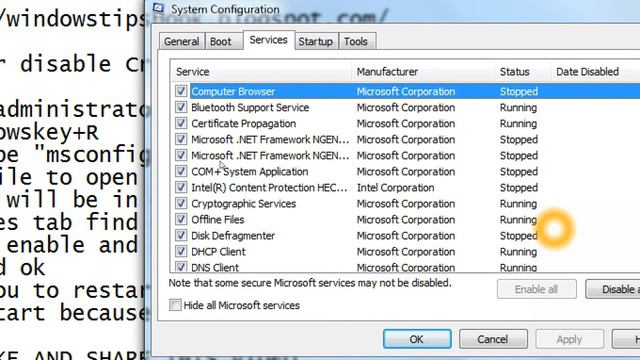Select the Offline Files row
Viewport: 640px width, 360px height.
(x=406, y=220)
